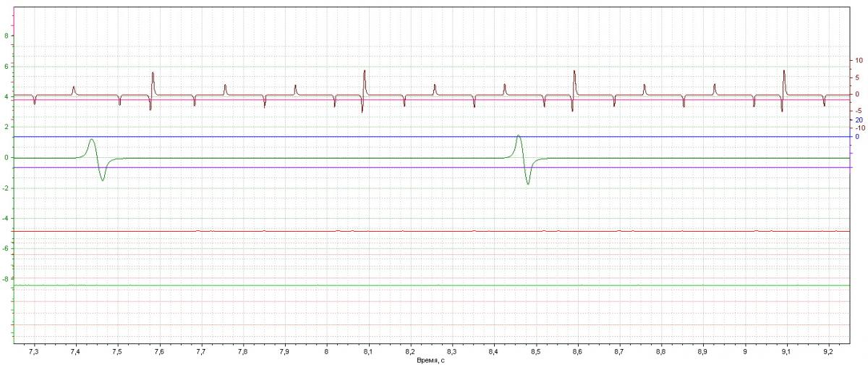This screenshot has width=868, height=365.
Task: Click tall dark-red spike just after 8,1 seconds
Action: coord(365,83)
